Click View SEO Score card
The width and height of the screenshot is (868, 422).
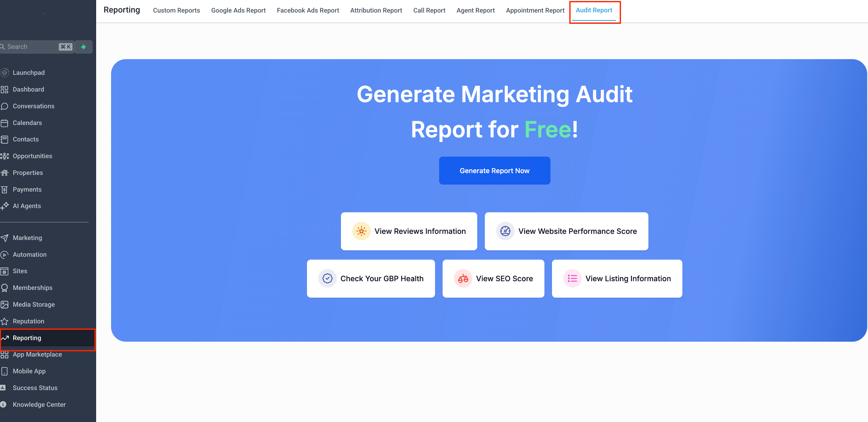click(x=493, y=279)
